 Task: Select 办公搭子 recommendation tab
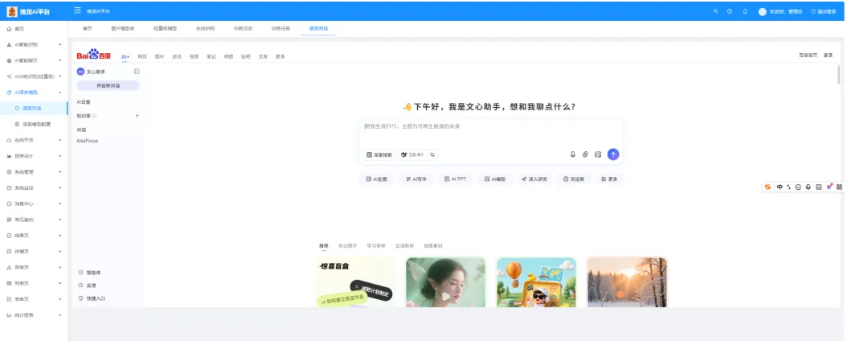point(348,246)
